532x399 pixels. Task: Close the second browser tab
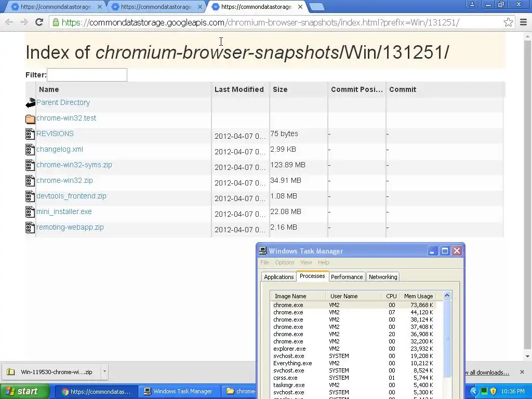click(200, 6)
